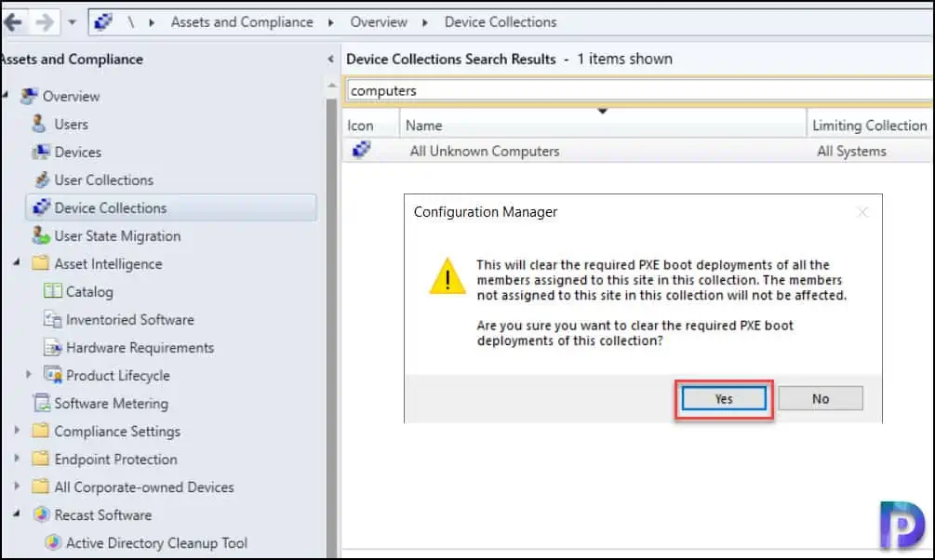
Task: Click the User Collections icon
Action: click(41, 180)
